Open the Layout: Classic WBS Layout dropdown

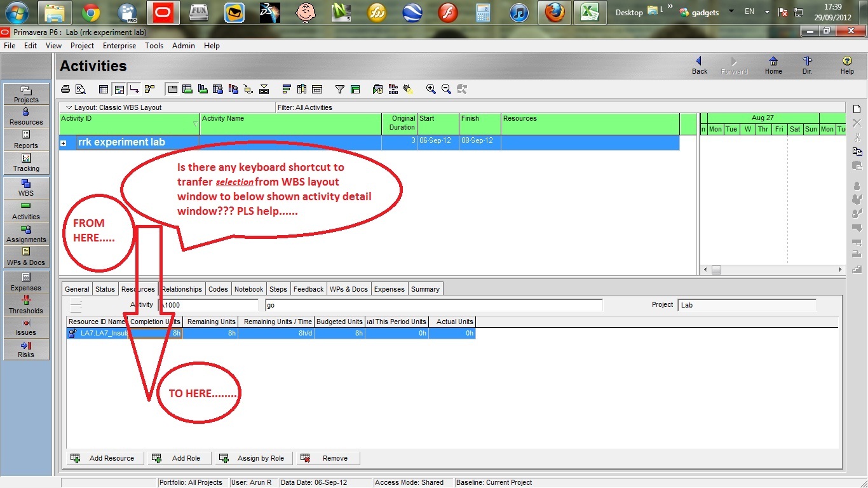tap(69, 107)
